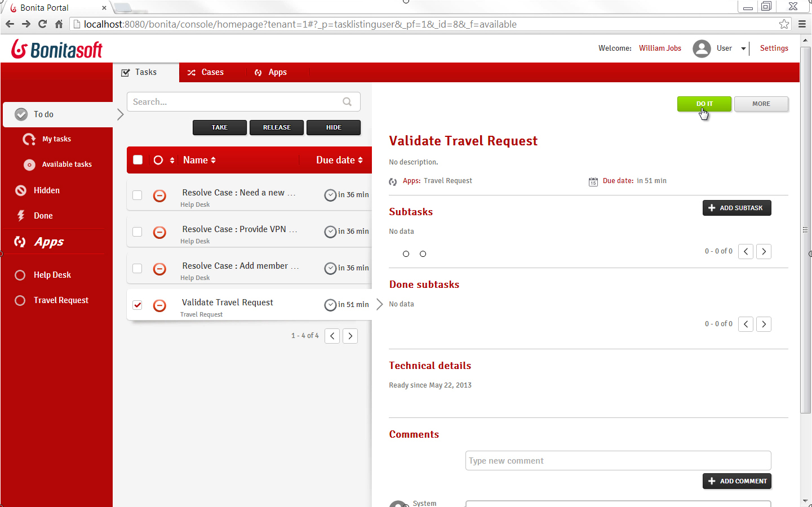Viewport: 812px width, 507px height.
Task: Uncheck the Validate Travel Request checkbox
Action: point(137,305)
